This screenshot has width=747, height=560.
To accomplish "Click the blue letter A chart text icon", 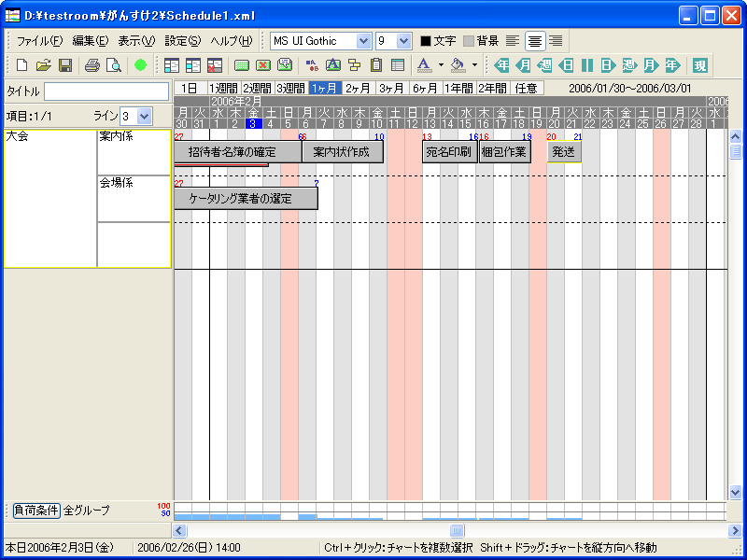I will (333, 65).
